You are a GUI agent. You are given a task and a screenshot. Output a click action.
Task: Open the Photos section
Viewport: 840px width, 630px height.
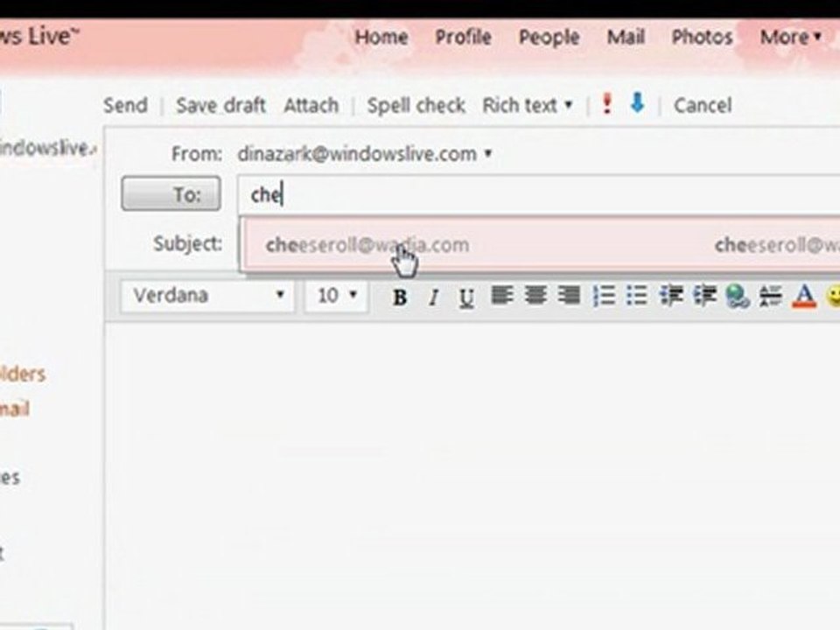coord(703,37)
